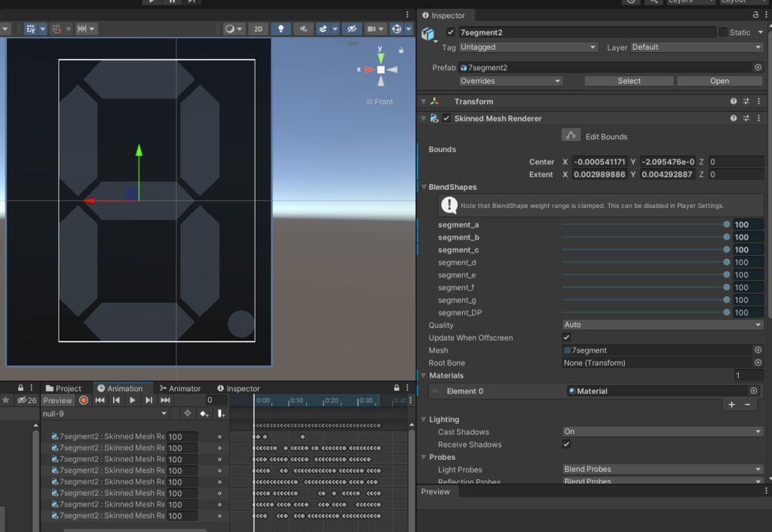Screen dimensions: 772x532
Task: Go to first keyframe
Action: pos(100,400)
